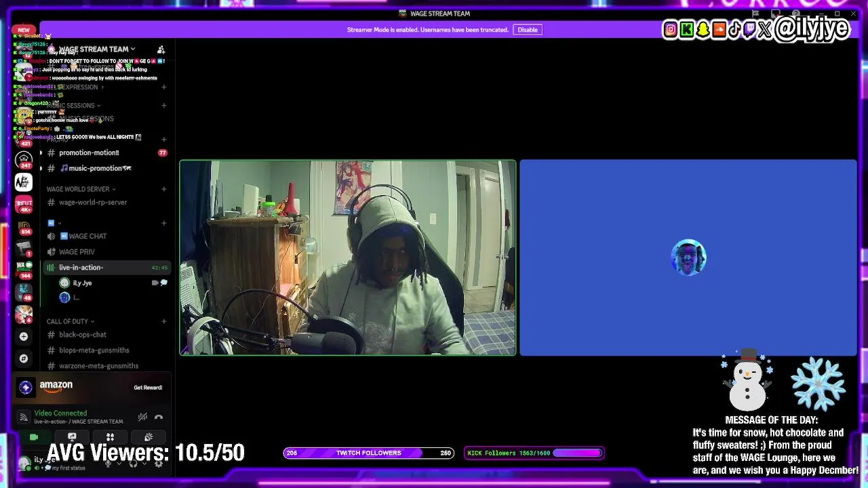The width and height of the screenshot is (868, 488).
Task: Click the avatar in the blue tile
Action: pyautogui.click(x=688, y=258)
